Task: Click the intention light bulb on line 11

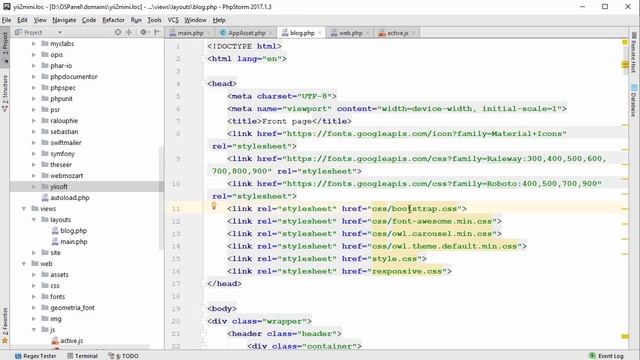Action: coord(213,206)
